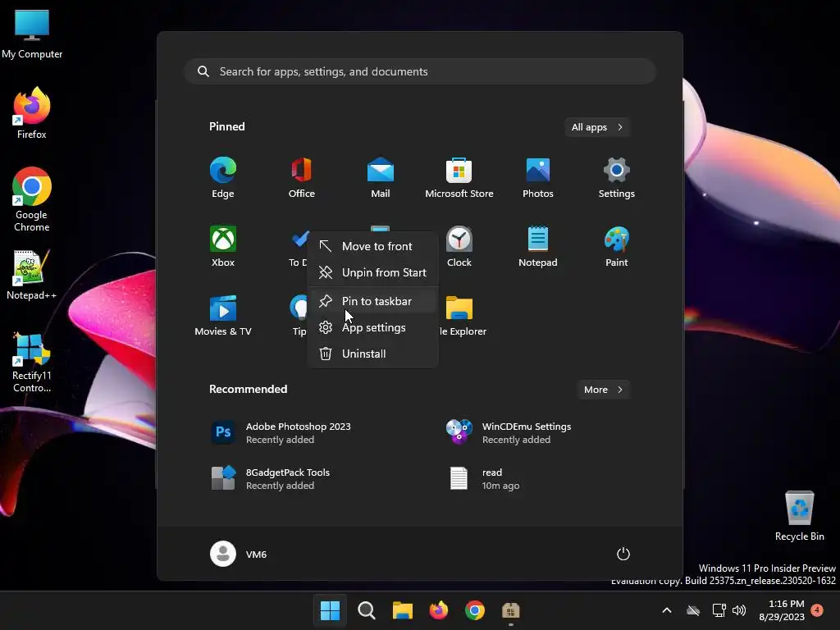Launch Firefox from the taskbar
Viewport: 840px width, 630px height.
[439, 610]
